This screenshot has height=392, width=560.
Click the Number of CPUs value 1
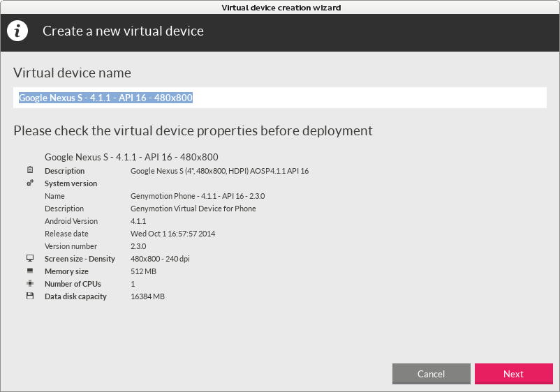[133, 284]
